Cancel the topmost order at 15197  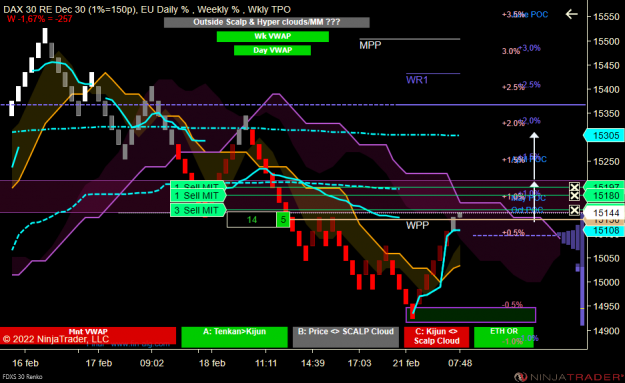point(574,187)
